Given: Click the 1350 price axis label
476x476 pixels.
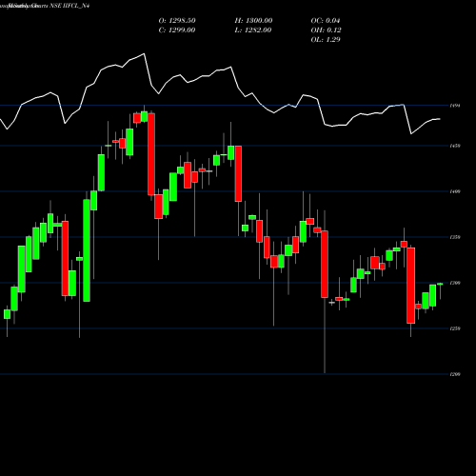Looking at the screenshot, I should coord(455,237).
